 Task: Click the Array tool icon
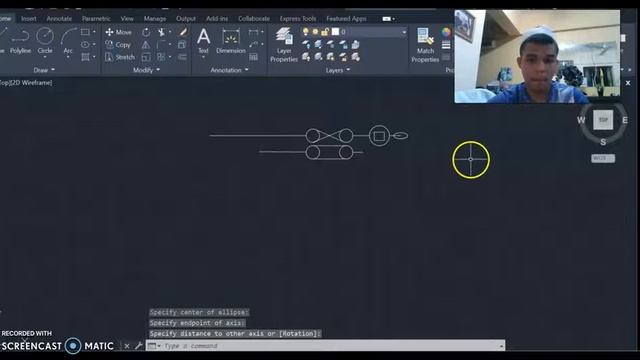coord(161,57)
